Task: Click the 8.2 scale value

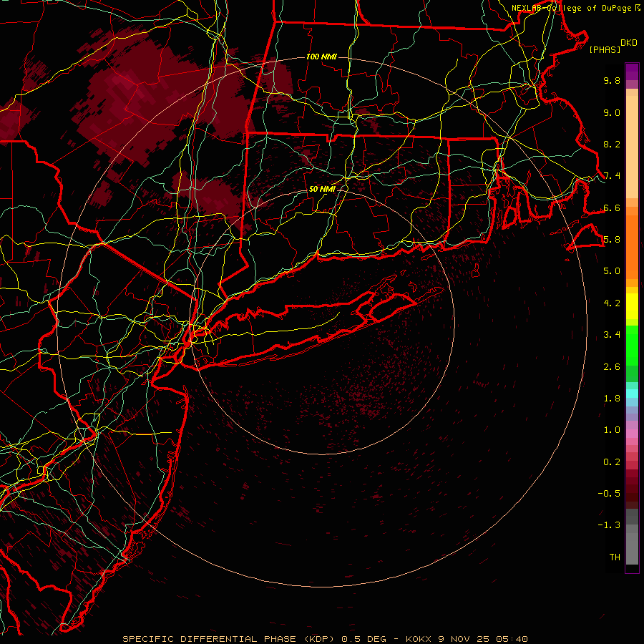Action: tap(612, 144)
